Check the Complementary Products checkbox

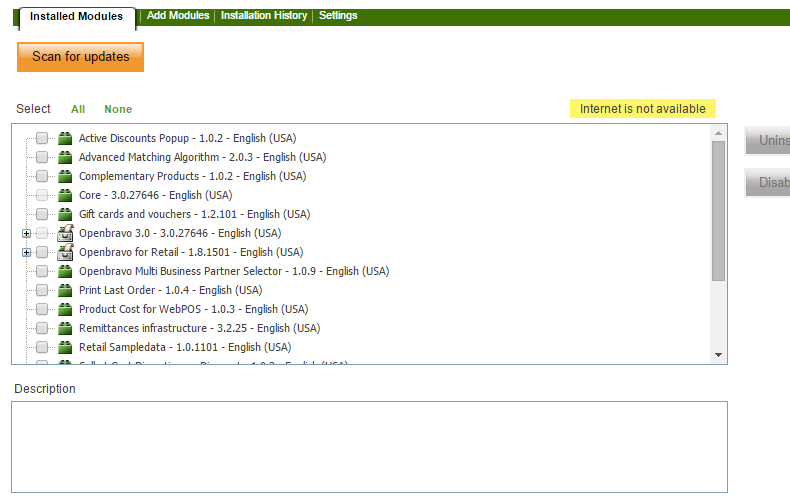point(42,176)
